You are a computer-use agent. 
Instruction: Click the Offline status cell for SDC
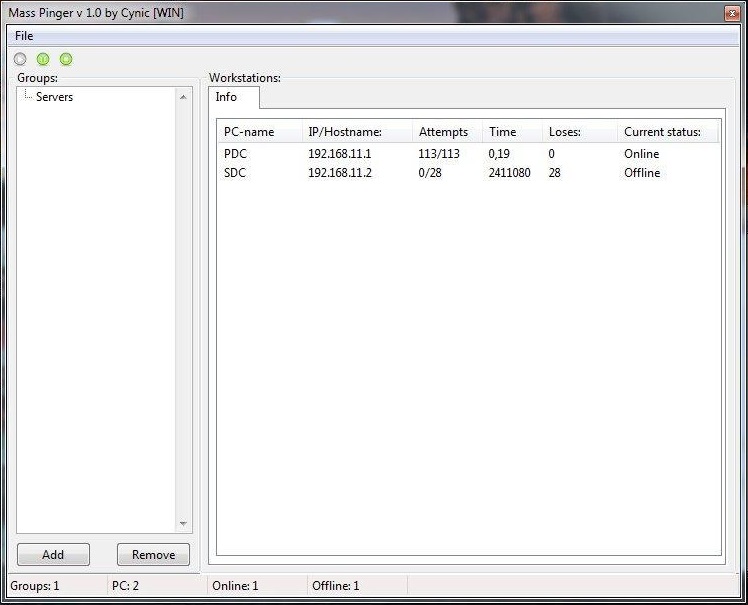[x=642, y=173]
